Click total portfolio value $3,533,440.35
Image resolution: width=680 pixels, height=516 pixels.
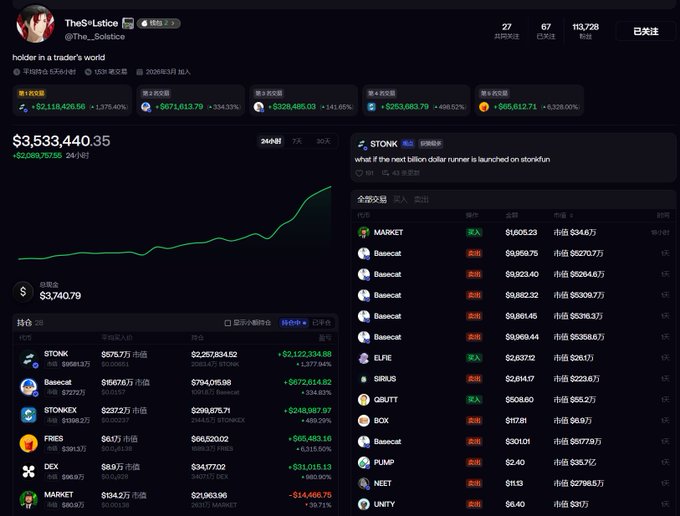(x=61, y=141)
